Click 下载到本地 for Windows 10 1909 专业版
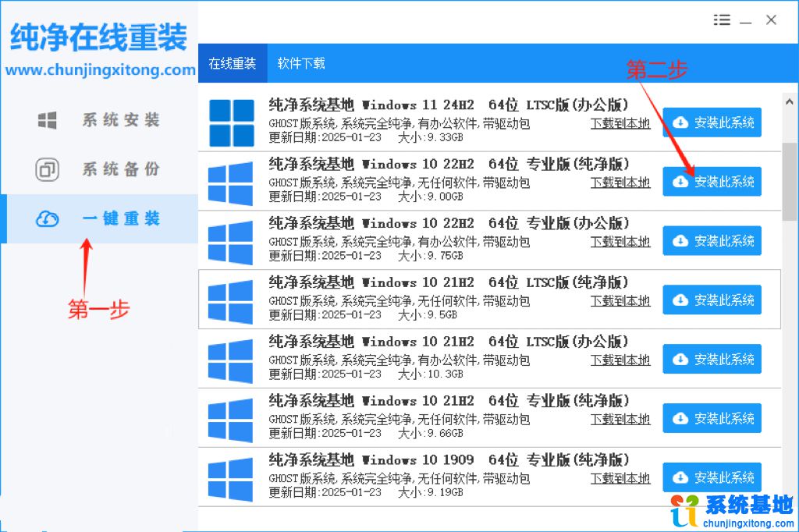 (x=620, y=478)
